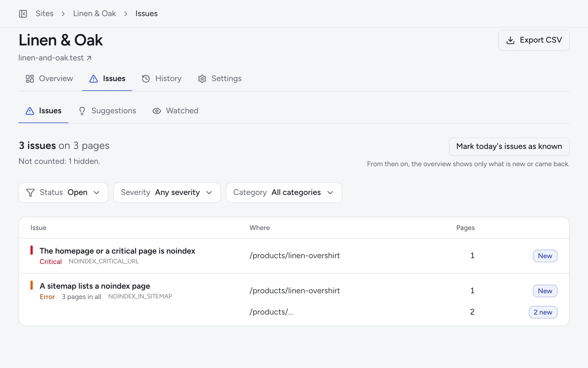
Task: Open Sites in the breadcrumb
Action: click(45, 14)
